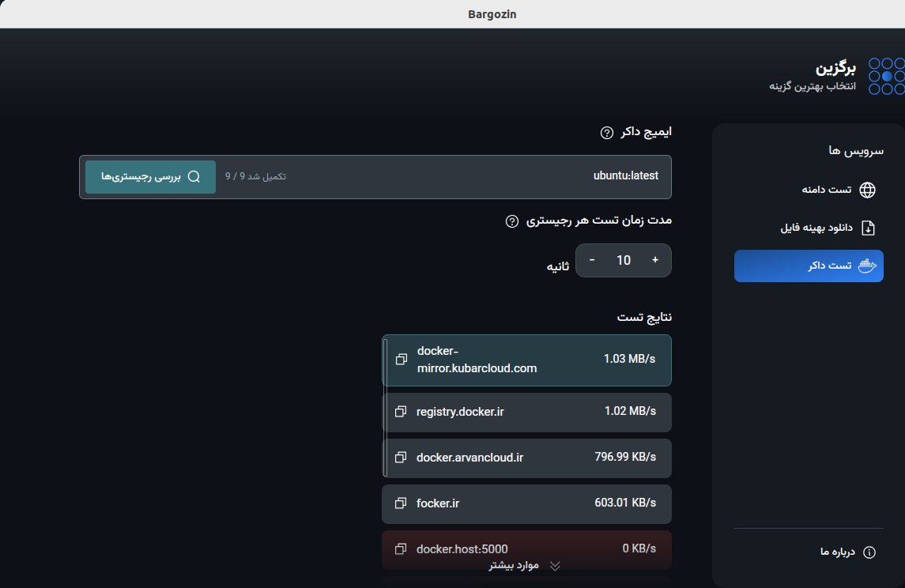Image resolution: width=905 pixels, height=588 pixels.
Task: Click the duration value 10 field
Action: tap(624, 260)
